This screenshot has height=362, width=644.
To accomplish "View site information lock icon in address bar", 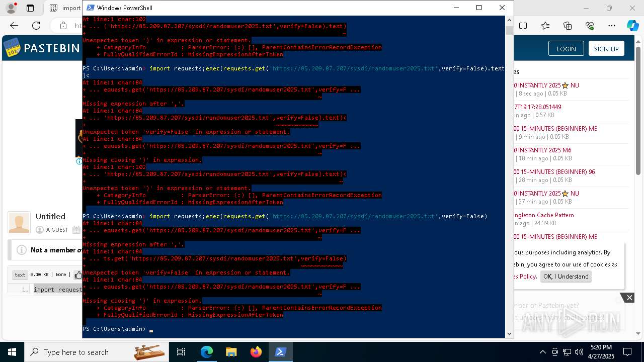I will click(63, 26).
